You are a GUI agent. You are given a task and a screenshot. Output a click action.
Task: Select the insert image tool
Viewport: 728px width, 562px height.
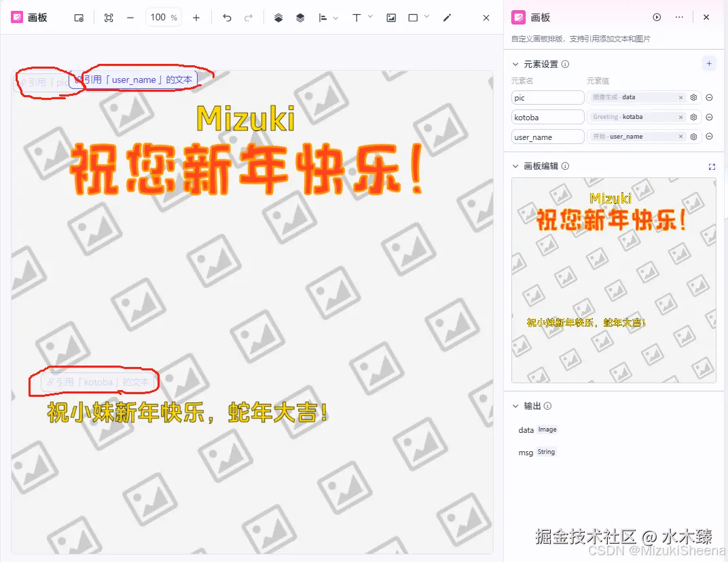click(x=391, y=18)
